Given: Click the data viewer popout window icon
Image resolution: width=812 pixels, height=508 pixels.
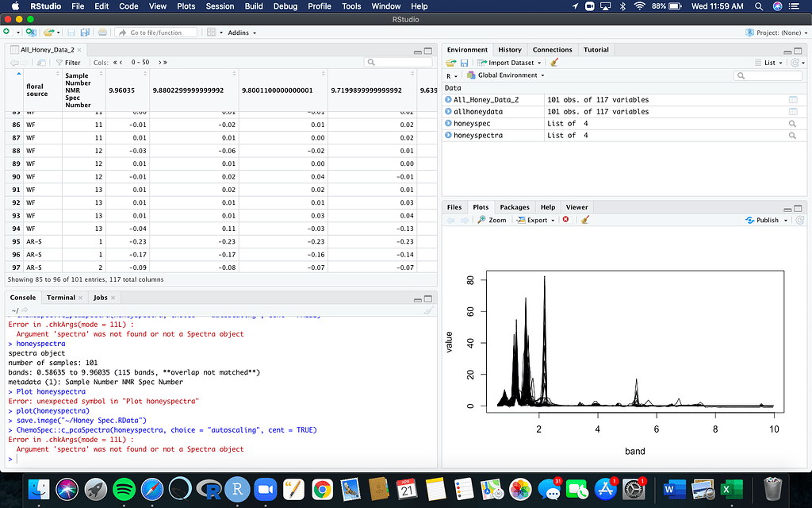Looking at the screenshot, I should click(41, 62).
